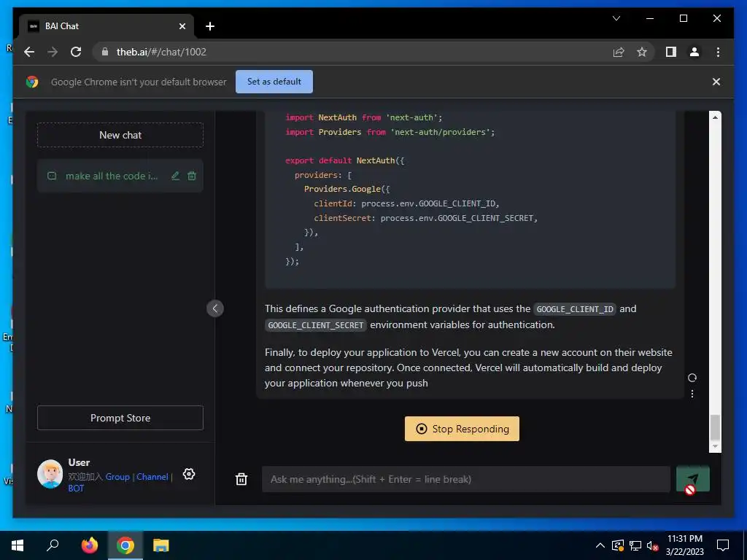The width and height of the screenshot is (747, 560).
Task: Show hidden system tray icons
Action: coord(600,545)
